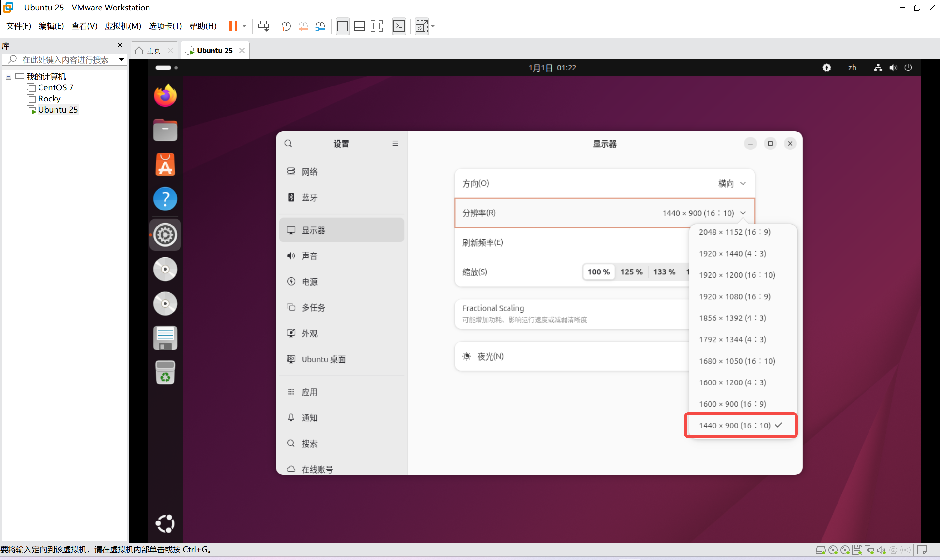Enter full screen mode via toolbar icon
The width and height of the screenshot is (940, 560).
[x=376, y=26]
